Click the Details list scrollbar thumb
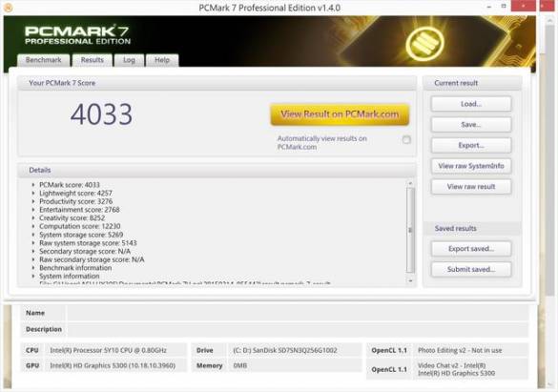The height and width of the screenshot is (392, 558). click(x=410, y=230)
